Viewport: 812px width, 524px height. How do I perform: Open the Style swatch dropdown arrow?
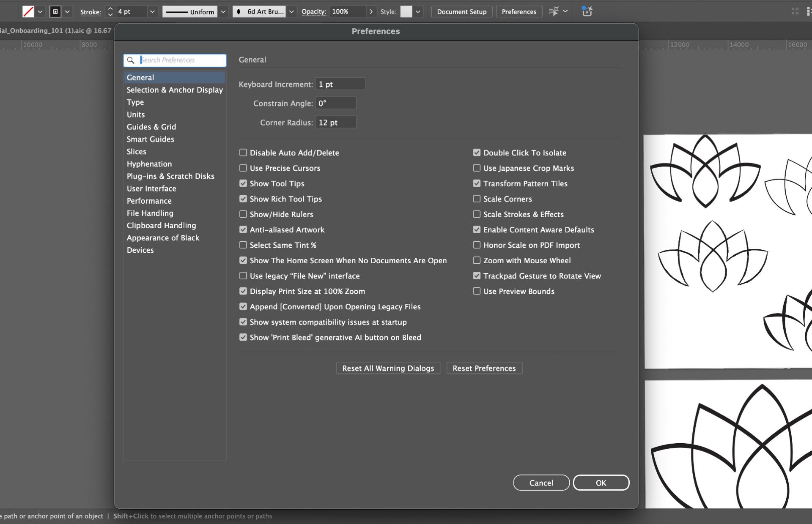click(x=417, y=11)
